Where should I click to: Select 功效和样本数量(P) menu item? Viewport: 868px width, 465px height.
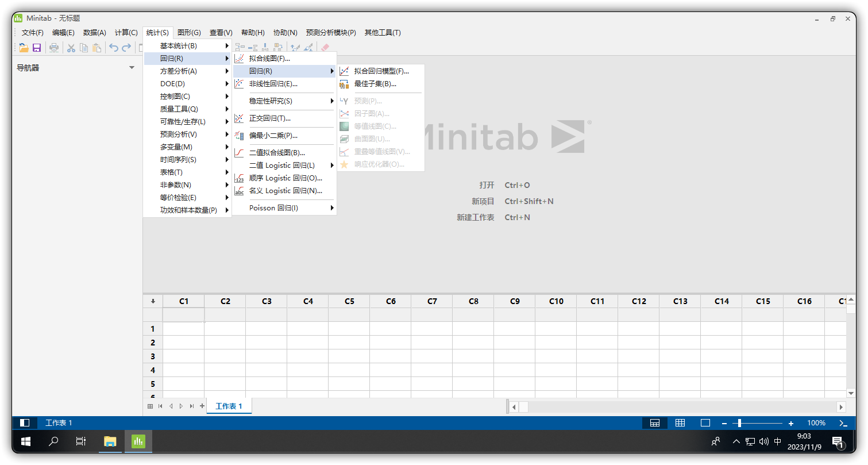187,210
